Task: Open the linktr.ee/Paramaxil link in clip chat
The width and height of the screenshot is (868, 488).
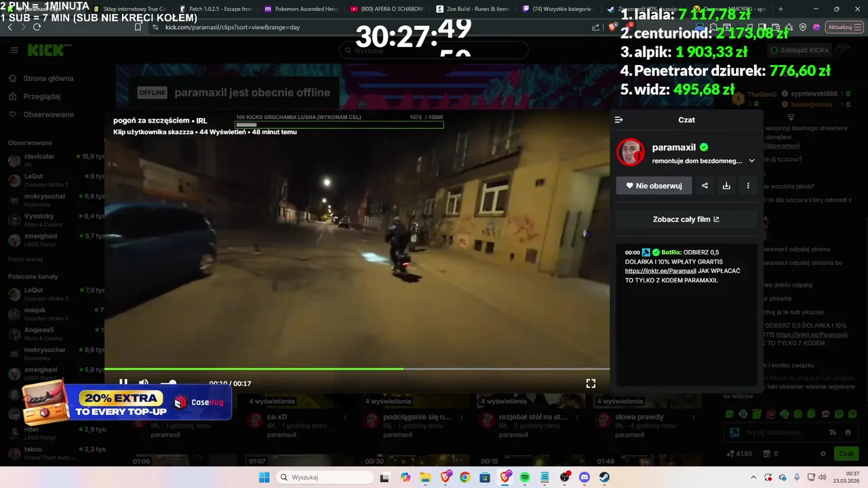Action: tap(660, 270)
